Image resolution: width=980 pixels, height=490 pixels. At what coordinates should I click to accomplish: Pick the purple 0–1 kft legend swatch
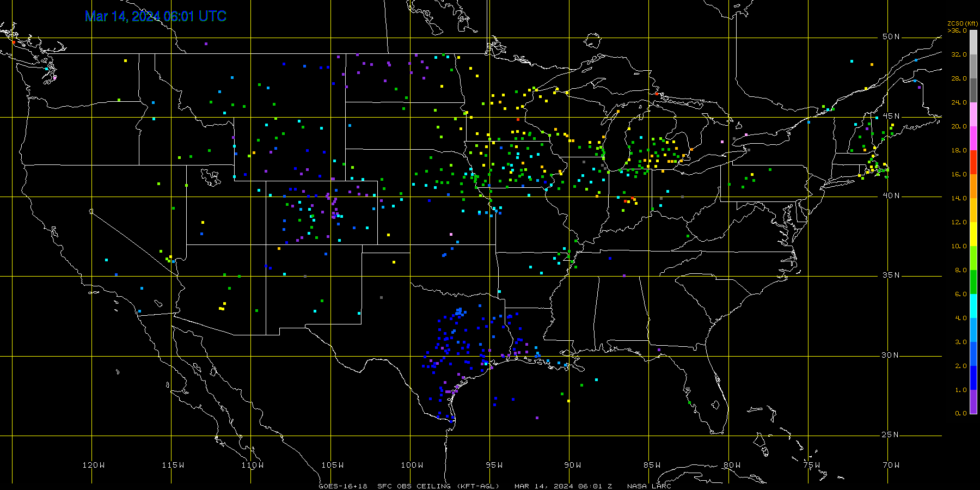(x=973, y=402)
